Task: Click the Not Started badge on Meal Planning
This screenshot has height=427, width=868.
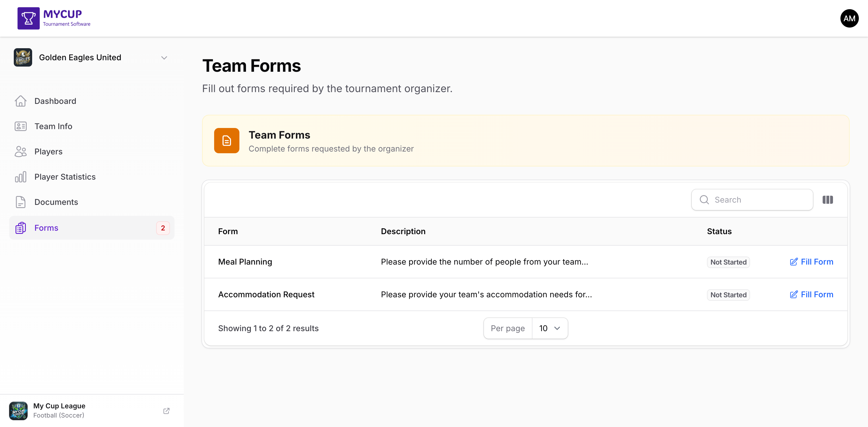Action: click(x=728, y=262)
